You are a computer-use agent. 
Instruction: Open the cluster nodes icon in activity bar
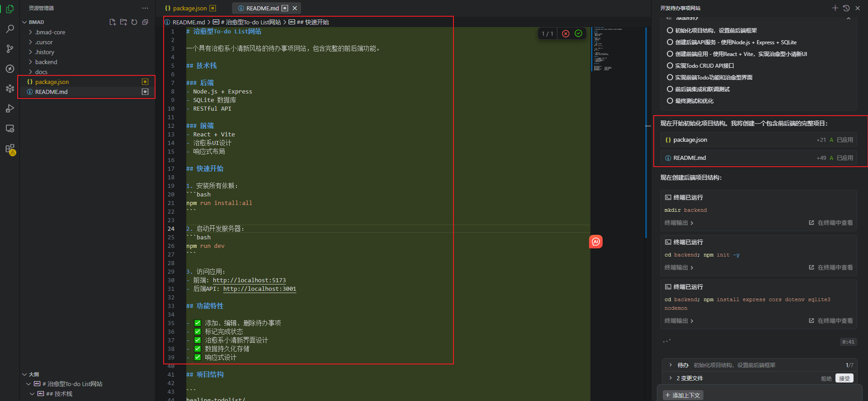[x=9, y=89]
